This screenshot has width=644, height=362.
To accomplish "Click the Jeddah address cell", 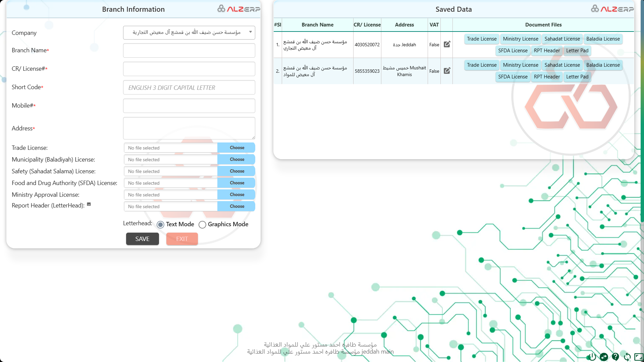I will [x=404, y=45].
